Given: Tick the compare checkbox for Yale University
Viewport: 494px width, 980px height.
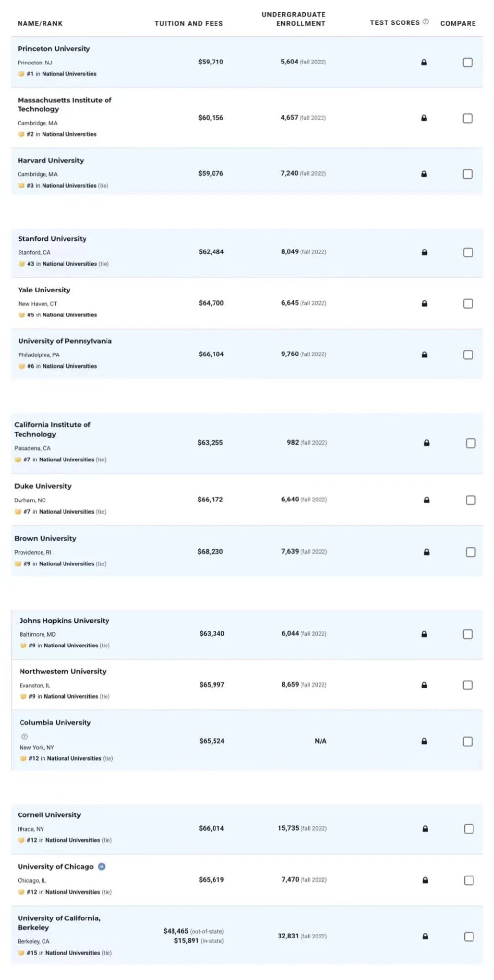Looking at the screenshot, I should tap(468, 304).
